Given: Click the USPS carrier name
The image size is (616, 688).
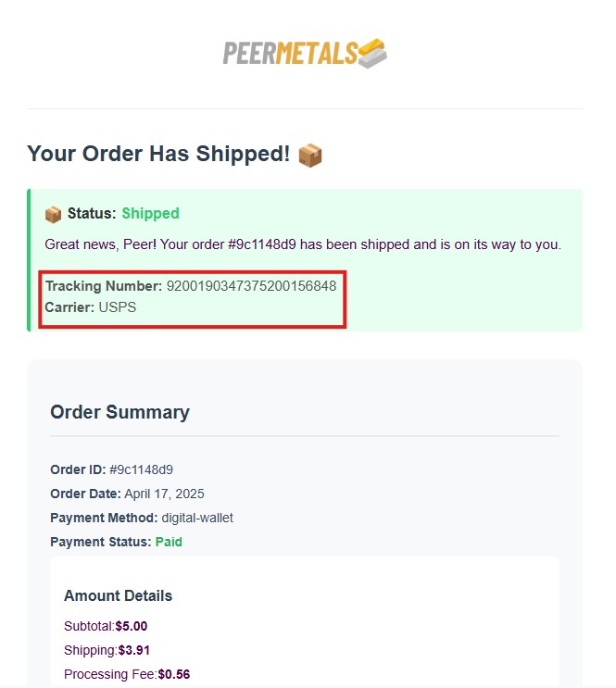Looking at the screenshot, I should 118,307.
